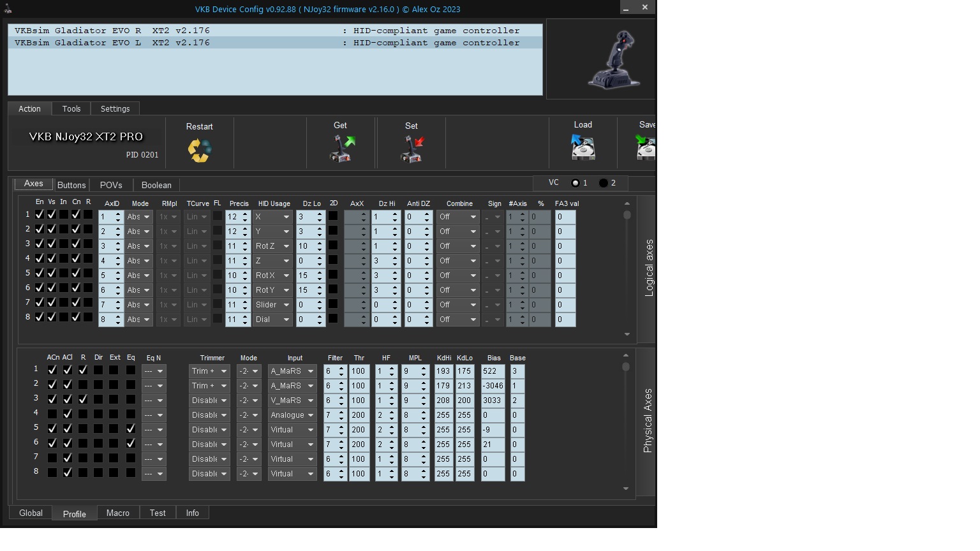The width and height of the screenshot is (980, 551).
Task: Toggle Vs checkbox for logical axis 2
Action: (52, 229)
